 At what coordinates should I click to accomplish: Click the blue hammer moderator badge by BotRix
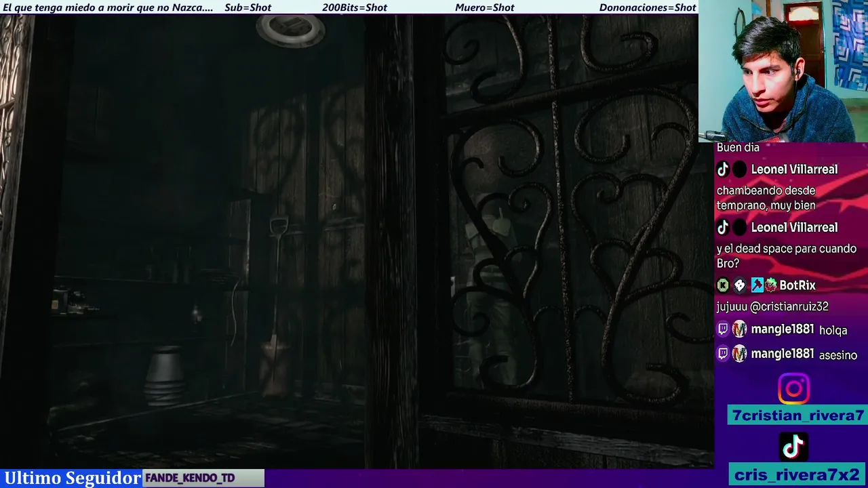(757, 285)
